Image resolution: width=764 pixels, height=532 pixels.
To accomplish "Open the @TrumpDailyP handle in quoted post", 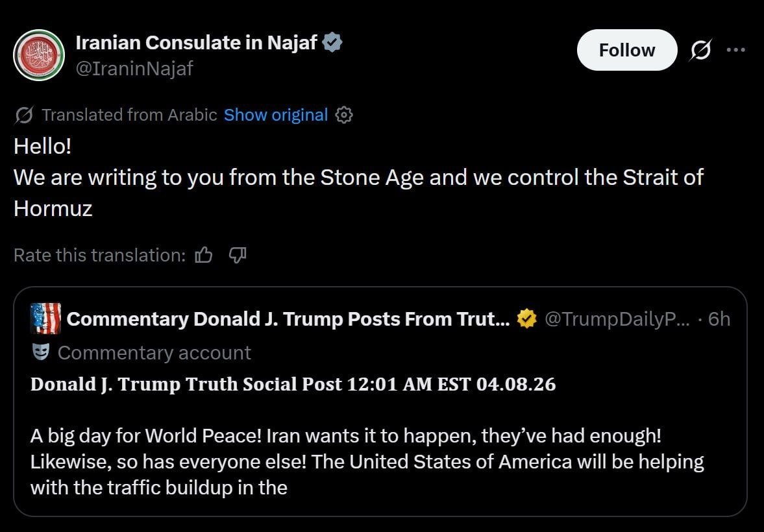I will (x=617, y=319).
